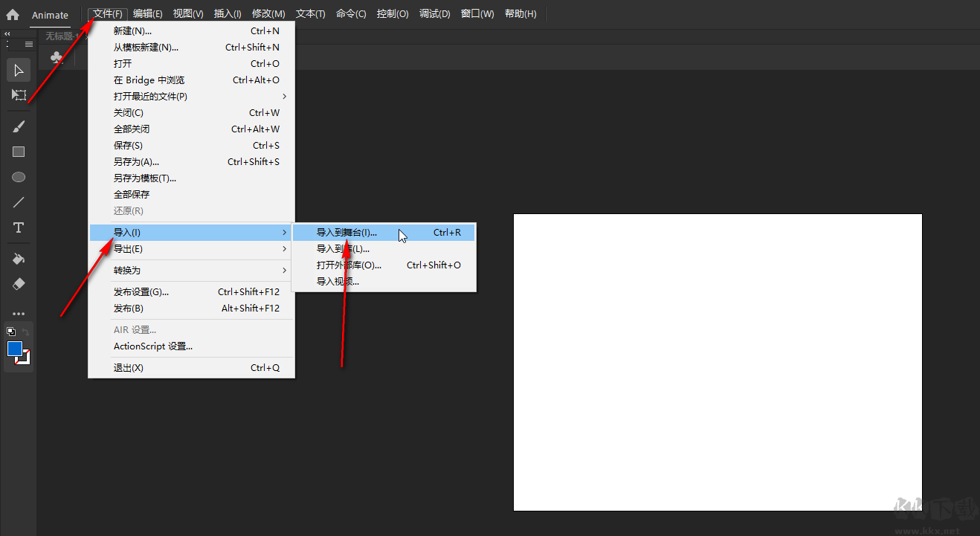
Task: Select the Eraser tool
Action: pos(19,283)
